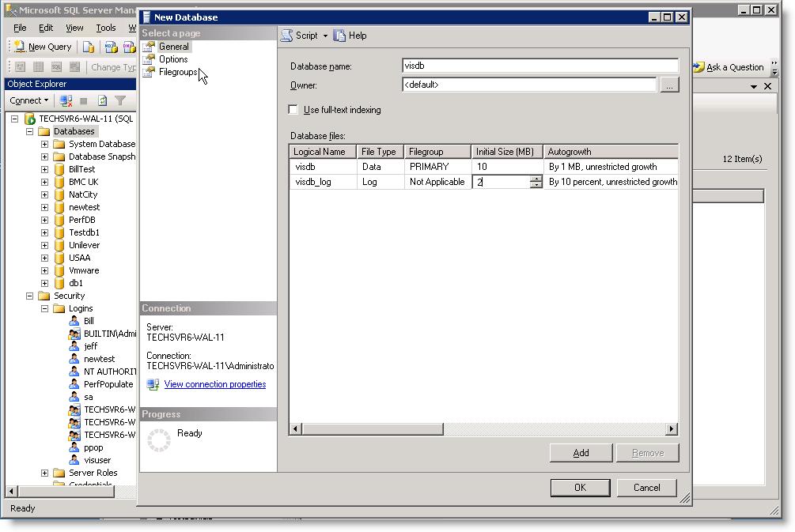Click the Databases folder icon
Screen dimensions: 795x532
pos(44,131)
